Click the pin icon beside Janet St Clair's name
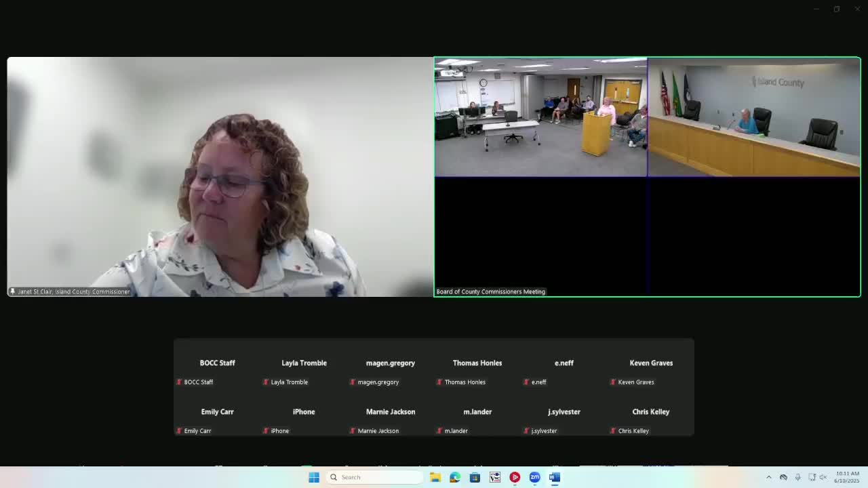 pos(12,291)
